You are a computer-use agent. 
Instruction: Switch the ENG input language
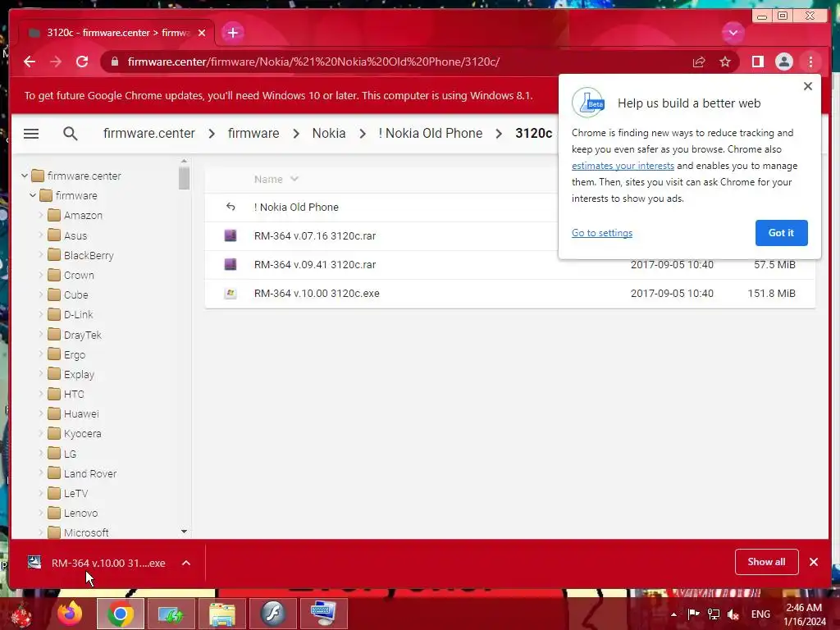click(x=760, y=614)
